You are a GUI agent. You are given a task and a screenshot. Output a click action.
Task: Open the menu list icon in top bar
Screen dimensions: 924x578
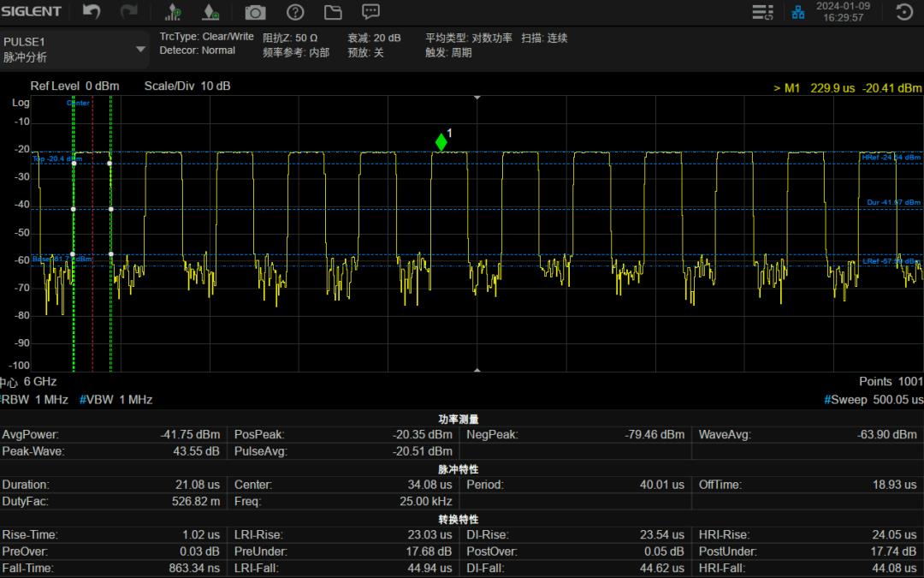(762, 12)
